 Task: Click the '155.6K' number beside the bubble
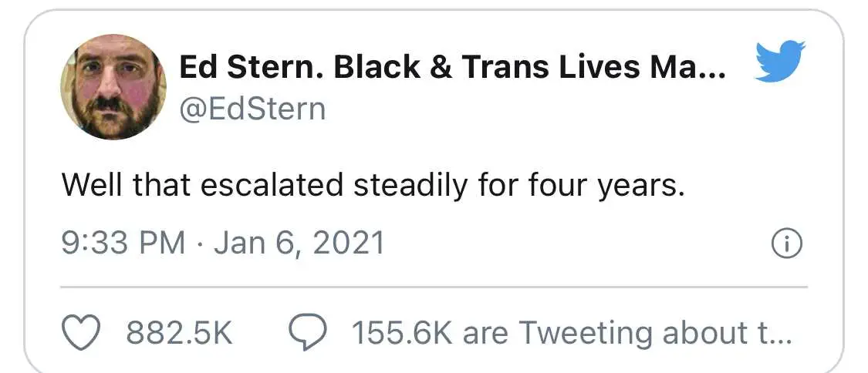tap(402, 333)
